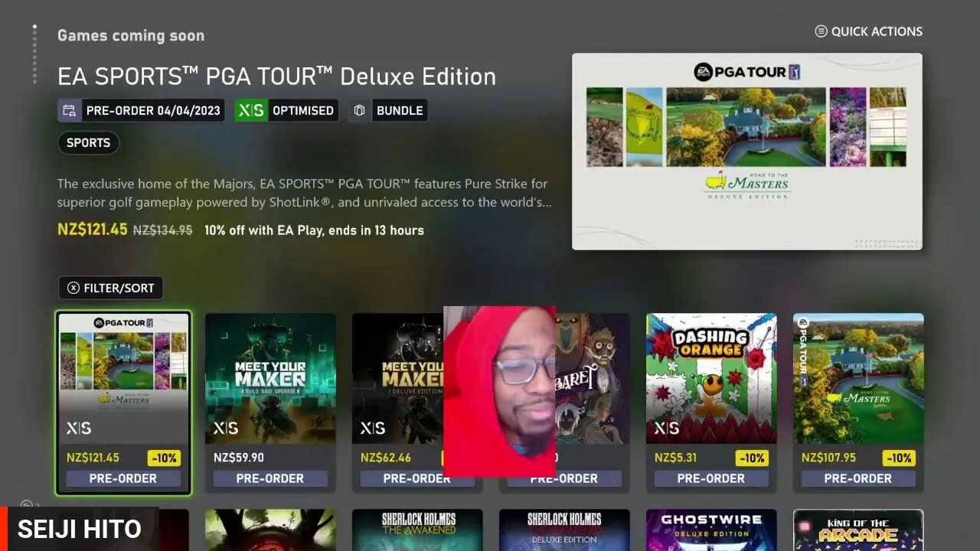
Task: Click the X|S icon on Meet Your Maker Deluxe
Action: 372,429
